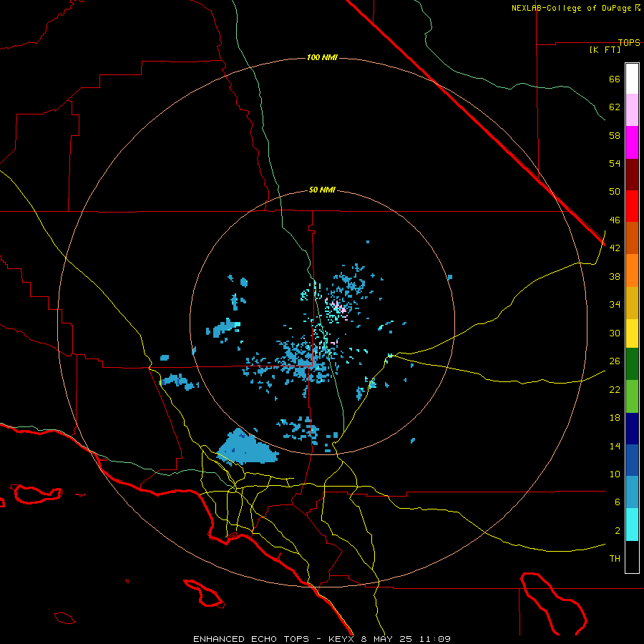Click the "62" legend value
The image size is (644, 644).
tap(615, 107)
